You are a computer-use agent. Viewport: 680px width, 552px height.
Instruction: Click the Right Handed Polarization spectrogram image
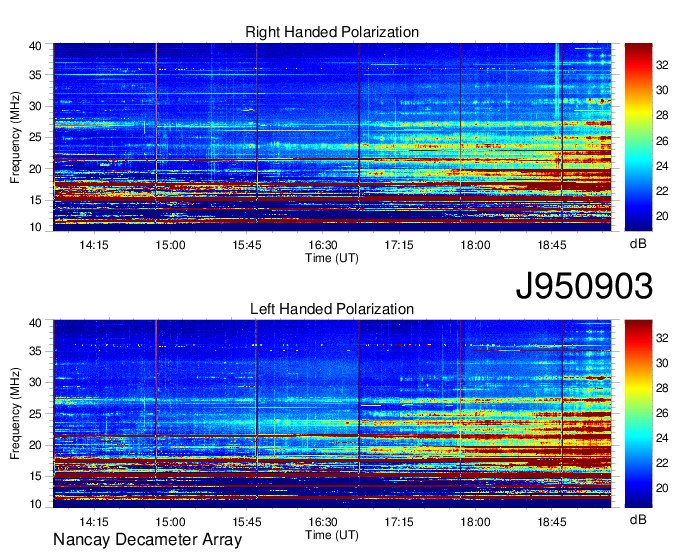[332, 137]
